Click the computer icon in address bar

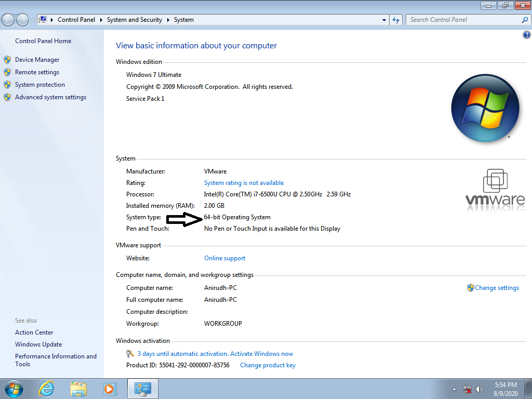click(43, 20)
